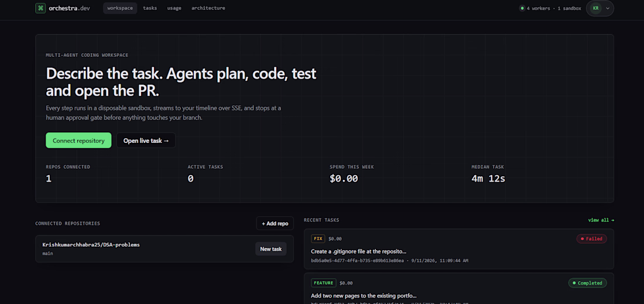Viewport: 644px width, 304px height.
Task: Select the Krishkumarchhabra25/DSA-problems repository name
Action: point(91,245)
